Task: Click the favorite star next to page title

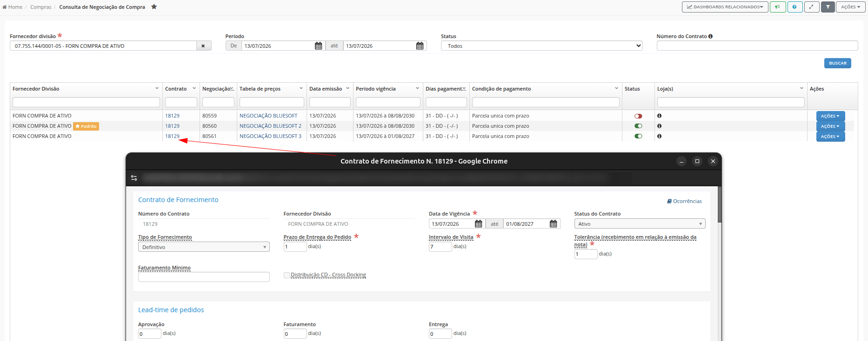Action: point(154,7)
